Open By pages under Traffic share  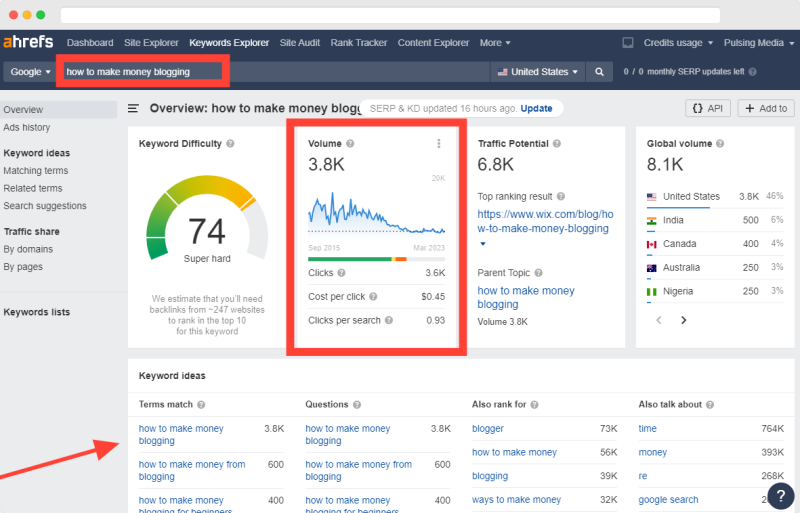click(23, 266)
